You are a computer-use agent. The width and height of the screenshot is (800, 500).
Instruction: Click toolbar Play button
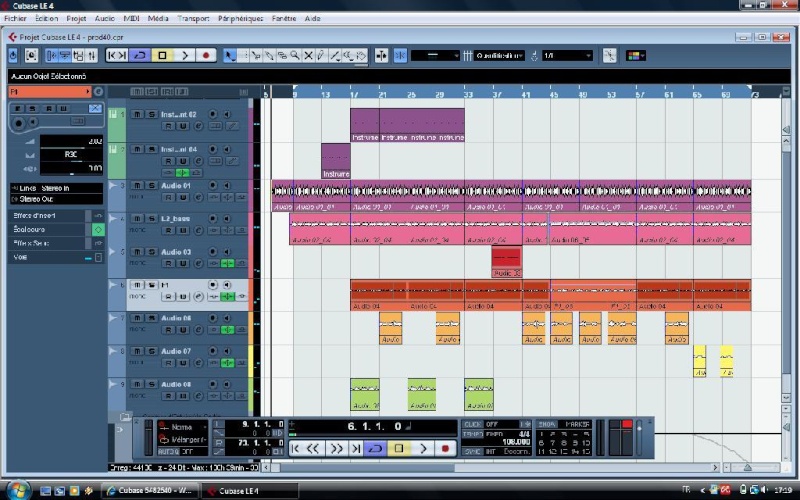pos(185,55)
